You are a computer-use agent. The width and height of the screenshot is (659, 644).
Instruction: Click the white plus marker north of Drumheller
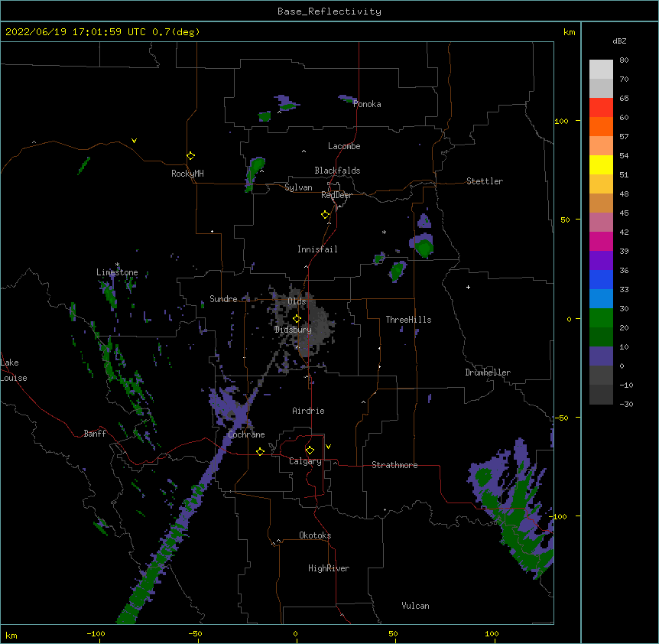pos(468,287)
